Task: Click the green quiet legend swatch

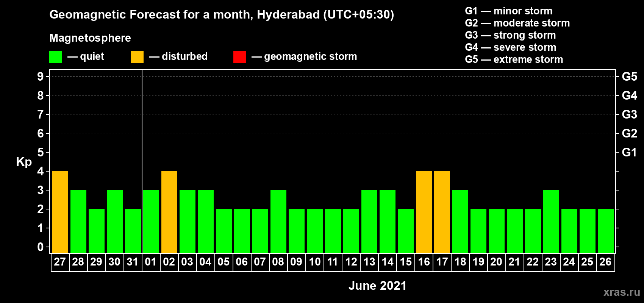Action: click(55, 57)
